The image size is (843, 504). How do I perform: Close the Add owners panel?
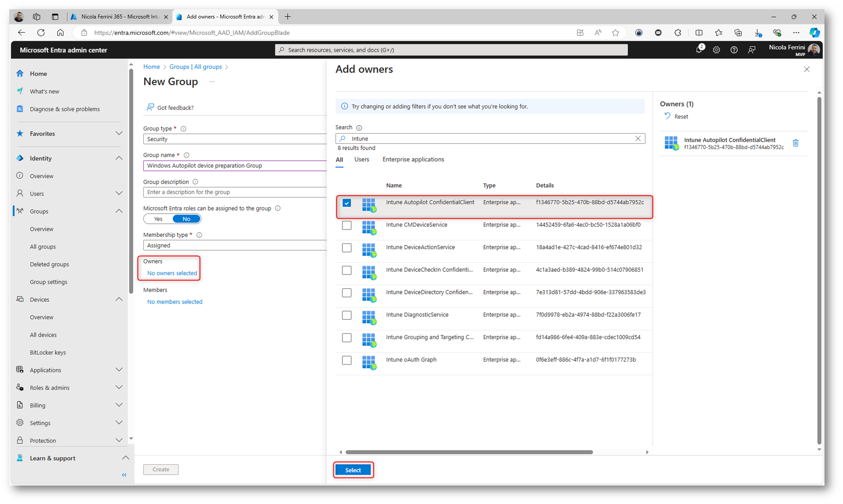coord(806,70)
